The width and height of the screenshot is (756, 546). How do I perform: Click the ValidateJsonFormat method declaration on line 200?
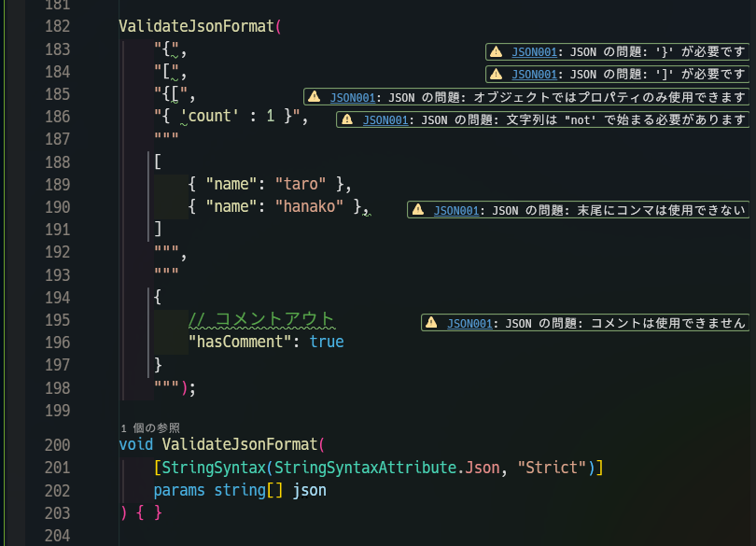coord(240,444)
